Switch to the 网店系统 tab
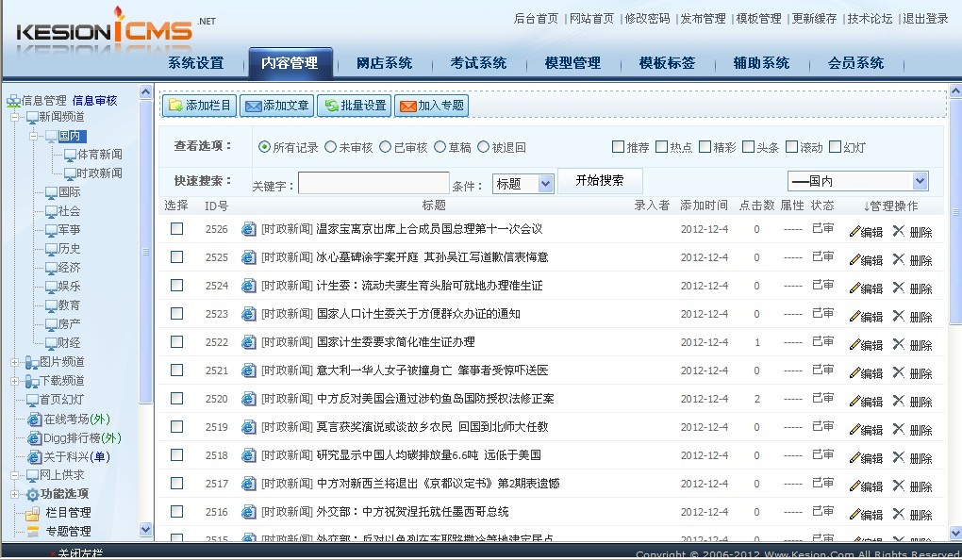The height and width of the screenshot is (560, 962). tap(383, 62)
